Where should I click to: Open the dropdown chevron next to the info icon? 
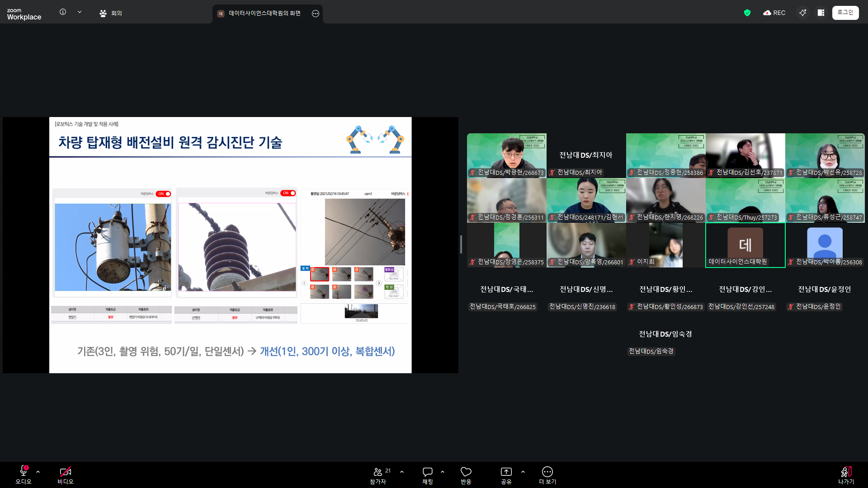(80, 12)
